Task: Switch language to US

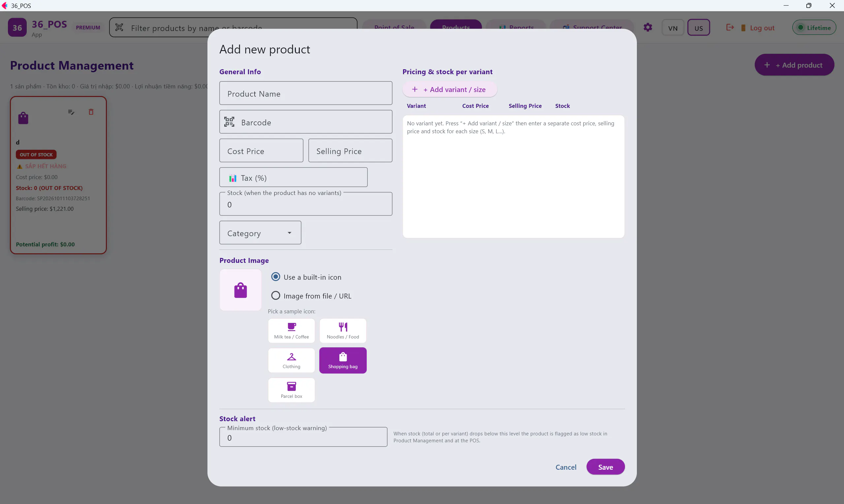Action: (x=698, y=28)
